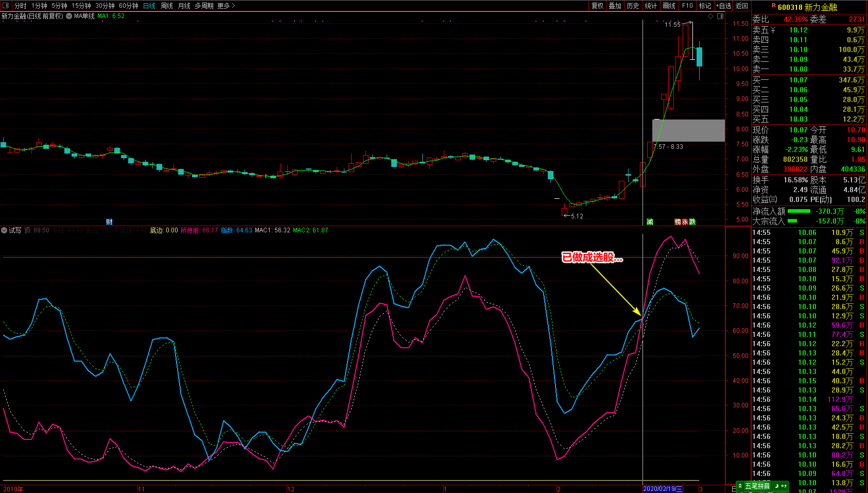Viewport: 868px width, 493px height.
Task: Click the 卖五 expand arrow
Action: coord(773,30)
